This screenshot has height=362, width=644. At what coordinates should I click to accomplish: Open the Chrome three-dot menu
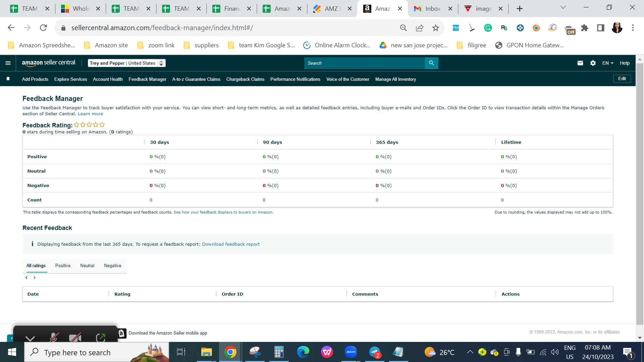point(633,28)
